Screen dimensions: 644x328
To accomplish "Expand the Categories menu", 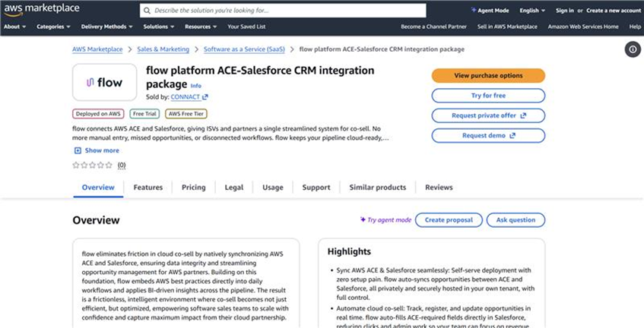I will pyautogui.click(x=53, y=27).
